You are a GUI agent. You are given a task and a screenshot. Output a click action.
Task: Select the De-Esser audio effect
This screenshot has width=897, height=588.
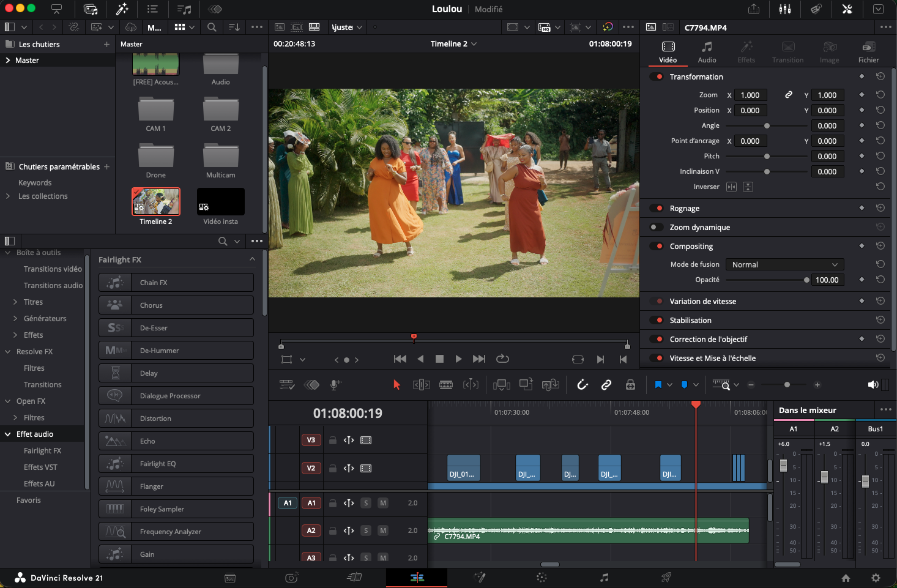tap(176, 328)
